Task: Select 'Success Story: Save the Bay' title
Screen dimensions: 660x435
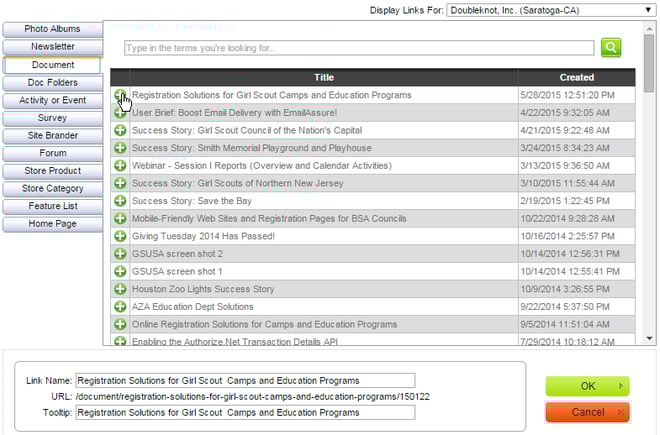Action: 192,201
